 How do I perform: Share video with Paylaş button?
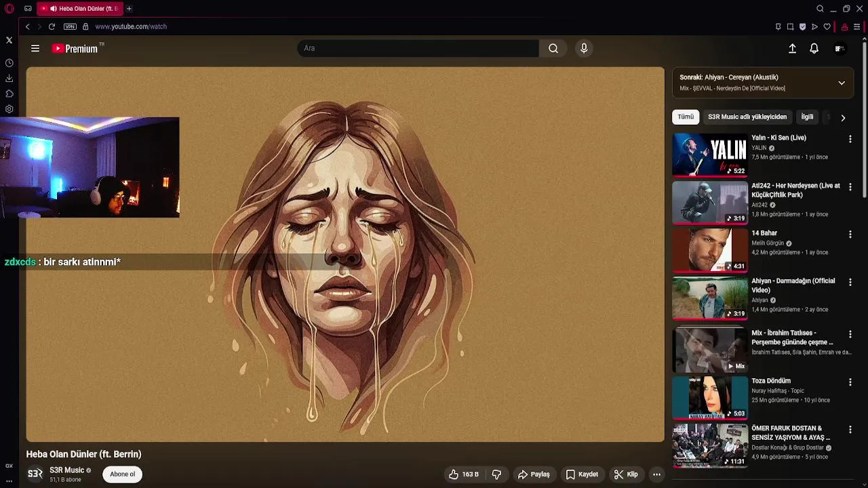click(534, 474)
